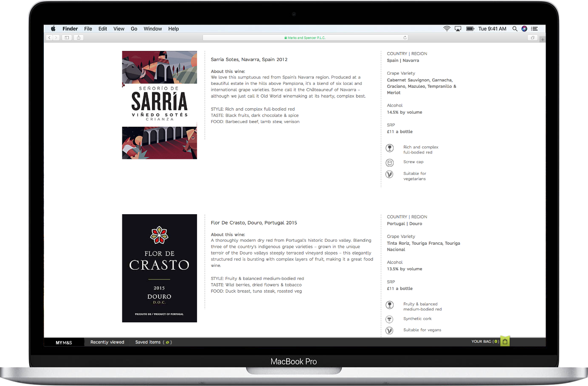Image resolution: width=588 pixels, height=386 pixels.
Task: Open the Apple menu
Action: click(53, 29)
